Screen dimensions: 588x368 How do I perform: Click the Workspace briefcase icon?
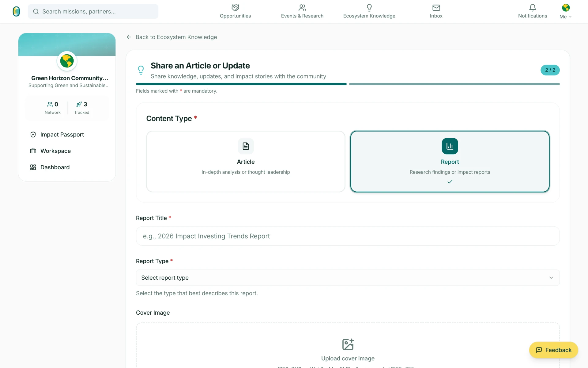[x=33, y=151]
